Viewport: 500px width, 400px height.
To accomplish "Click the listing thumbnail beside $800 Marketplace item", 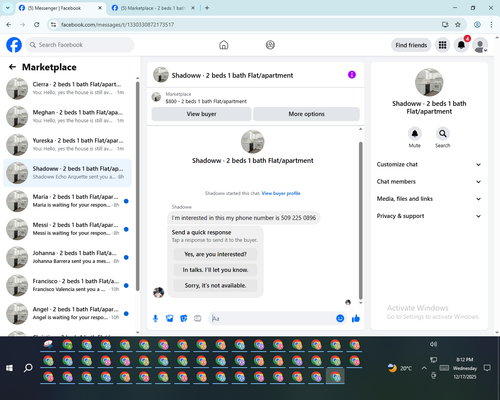I will pyautogui.click(x=156, y=97).
